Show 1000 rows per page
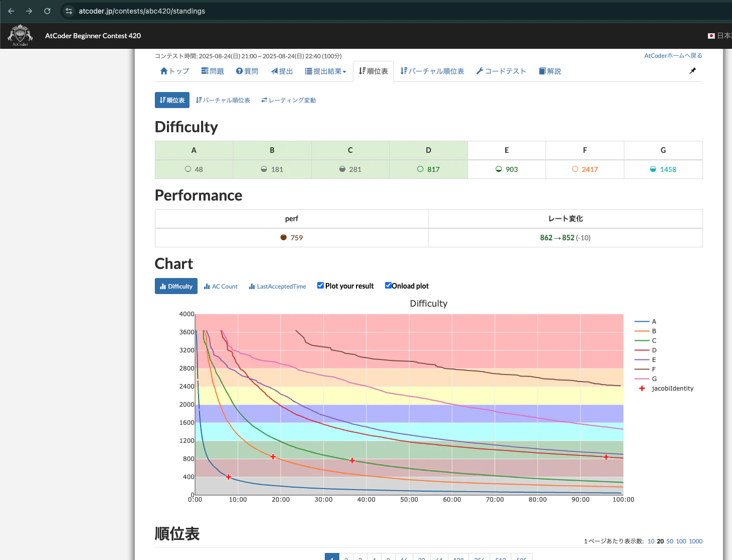Image resolution: width=732 pixels, height=560 pixels. click(695, 541)
